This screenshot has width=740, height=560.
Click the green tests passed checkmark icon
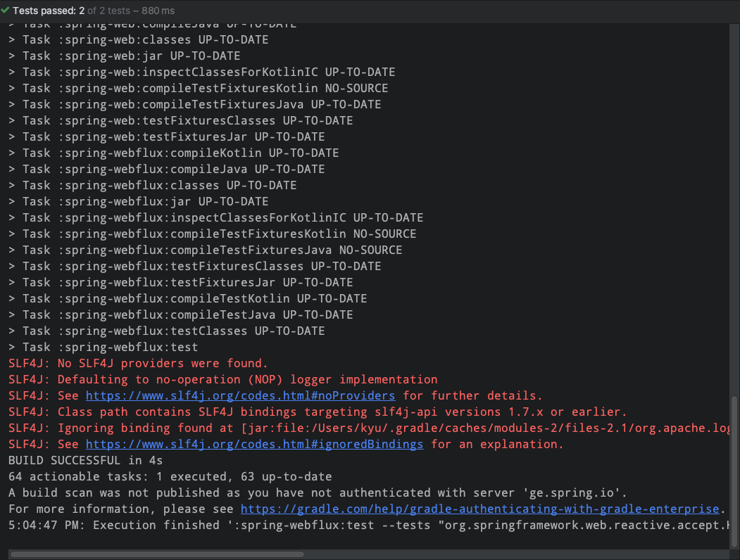point(5,10)
